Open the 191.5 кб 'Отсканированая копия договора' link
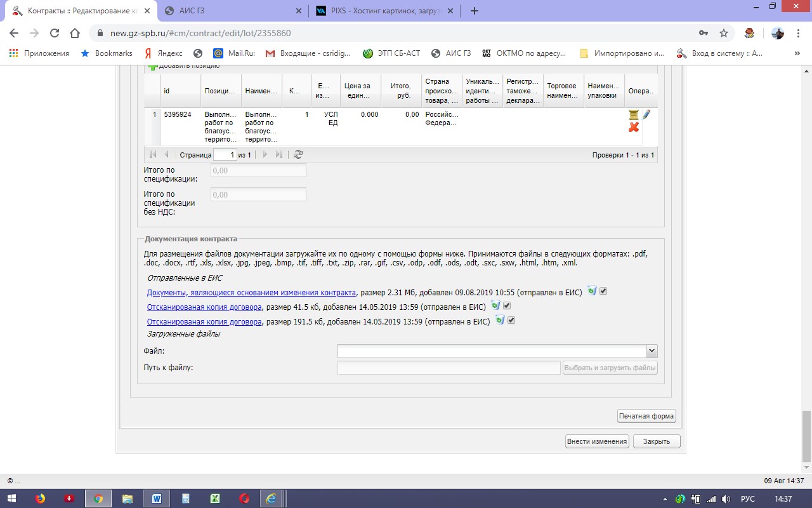Viewport: 812px width, 508px height. 204,322
